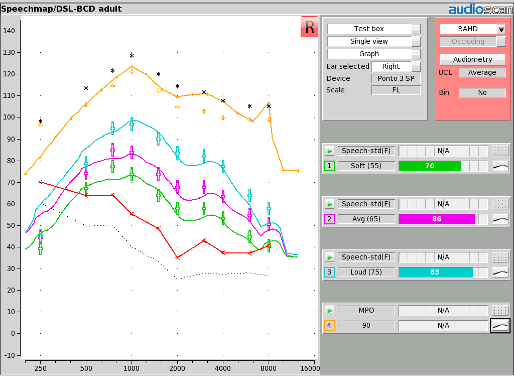Change the Avg (65) level
Viewport: 514px width, 377px height.
(x=366, y=219)
